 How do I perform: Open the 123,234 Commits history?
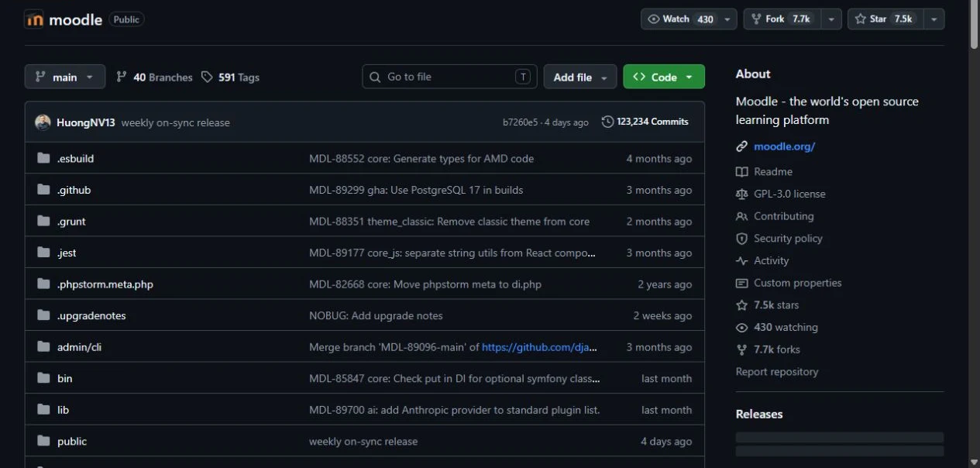(645, 122)
